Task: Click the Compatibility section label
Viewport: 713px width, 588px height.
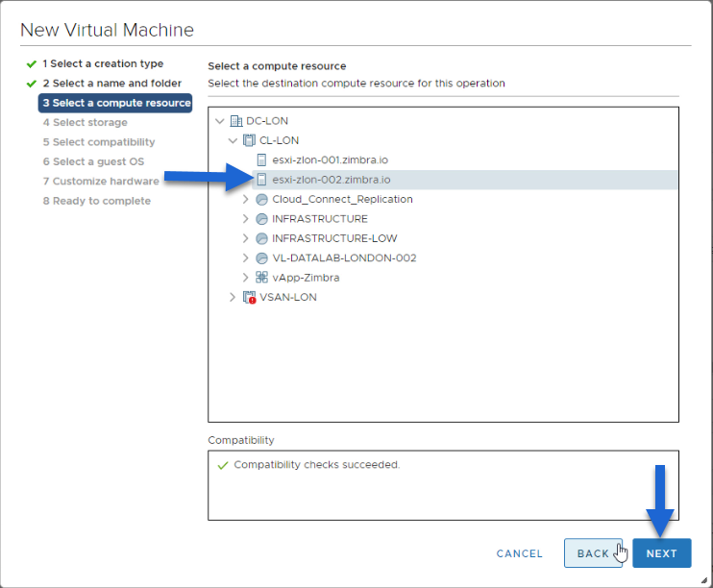Action: pyautogui.click(x=241, y=440)
